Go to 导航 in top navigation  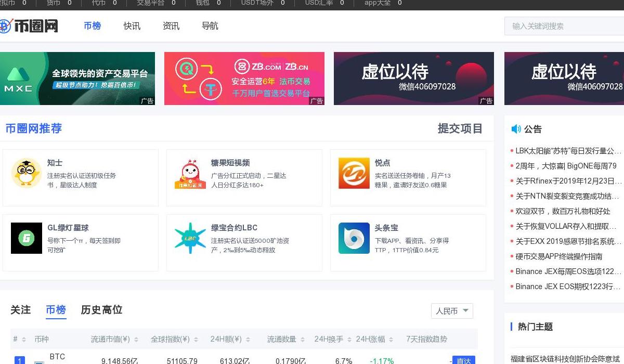tap(210, 25)
